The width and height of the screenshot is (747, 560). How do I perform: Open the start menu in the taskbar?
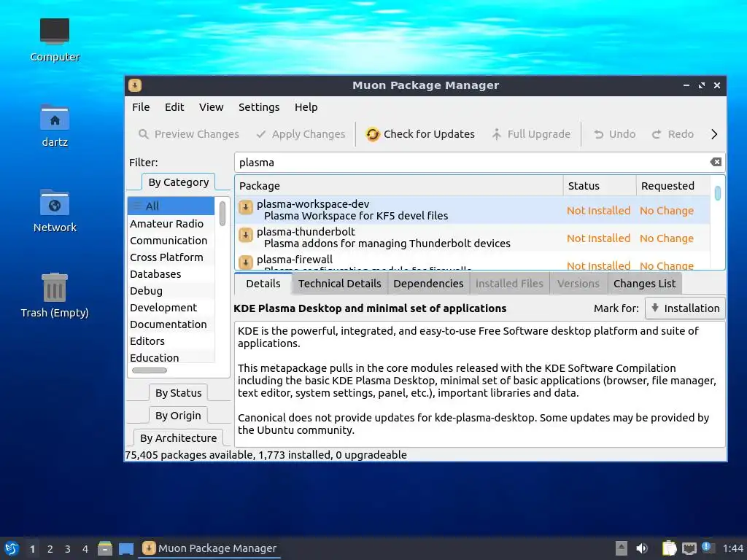pos(12,548)
